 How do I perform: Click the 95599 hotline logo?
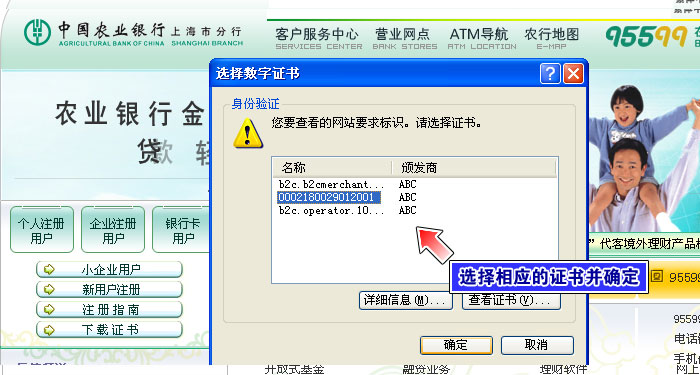pos(646,37)
